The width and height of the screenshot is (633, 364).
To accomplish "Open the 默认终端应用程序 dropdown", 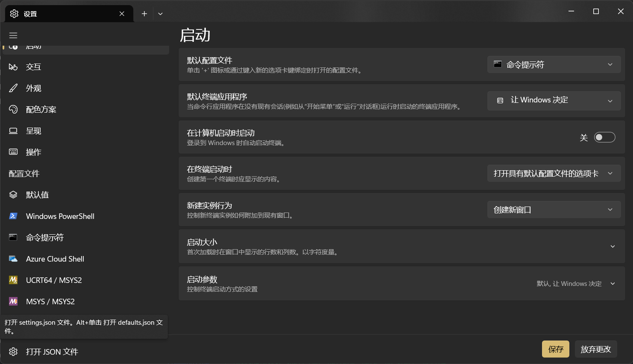I will pos(554,100).
